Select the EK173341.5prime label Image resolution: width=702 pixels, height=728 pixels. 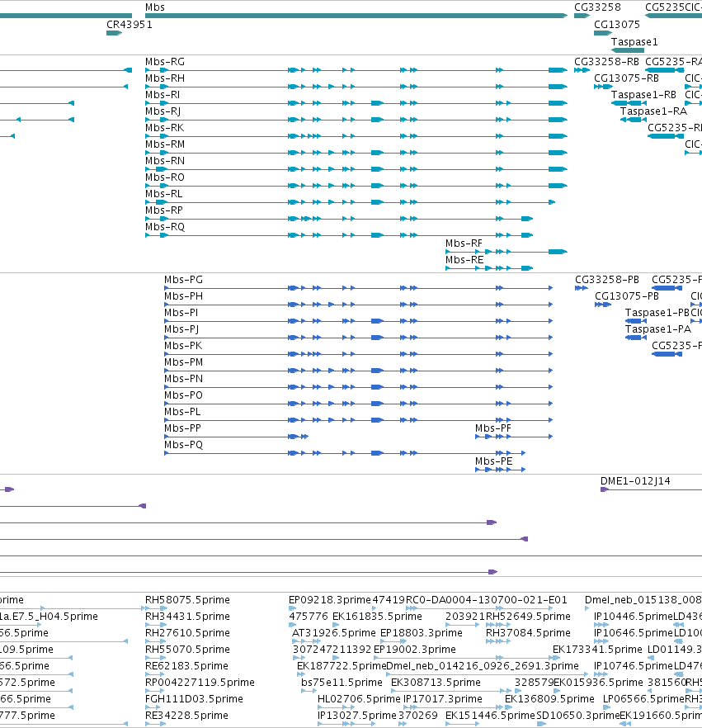point(597,650)
